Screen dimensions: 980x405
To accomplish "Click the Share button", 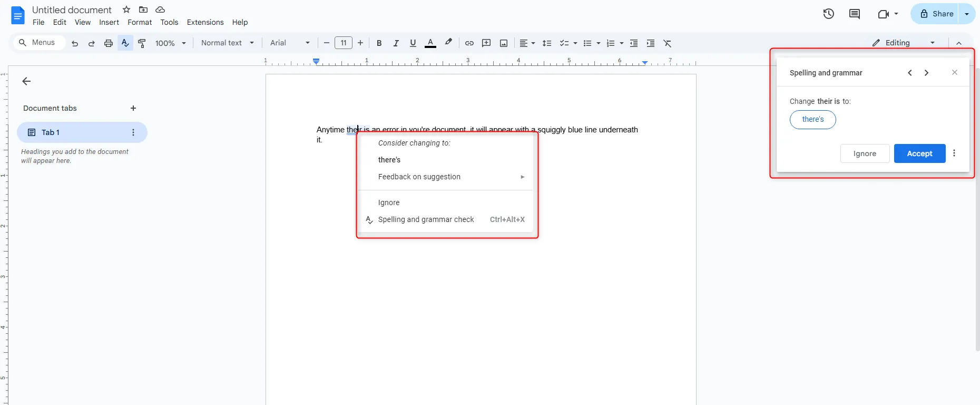I will [936, 14].
